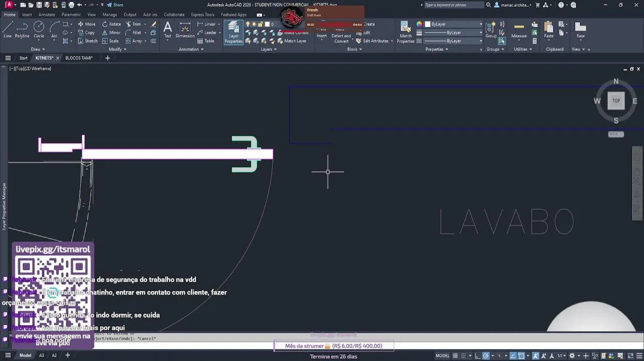Click the layer color swatch in Layers panel
The image size is (644, 361).
coord(267,24)
